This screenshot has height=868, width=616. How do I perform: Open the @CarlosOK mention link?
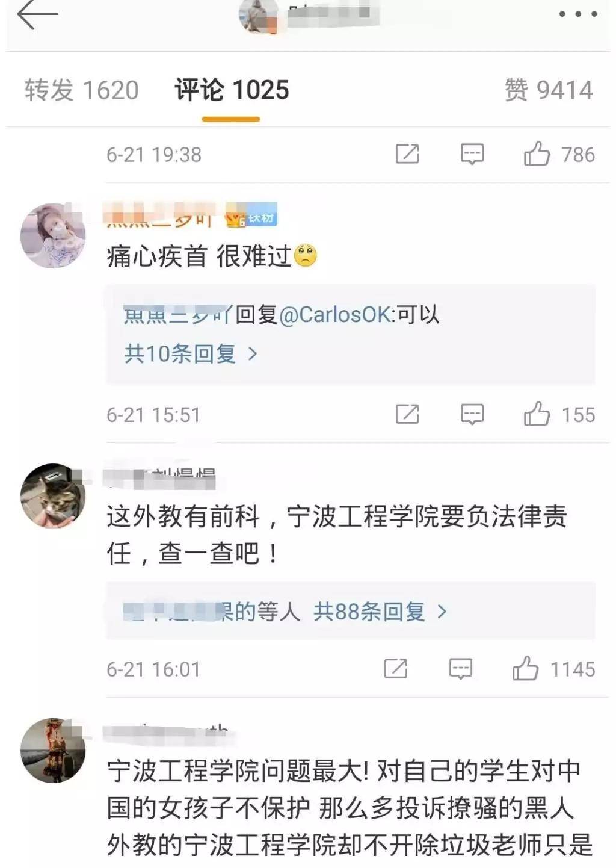335,314
